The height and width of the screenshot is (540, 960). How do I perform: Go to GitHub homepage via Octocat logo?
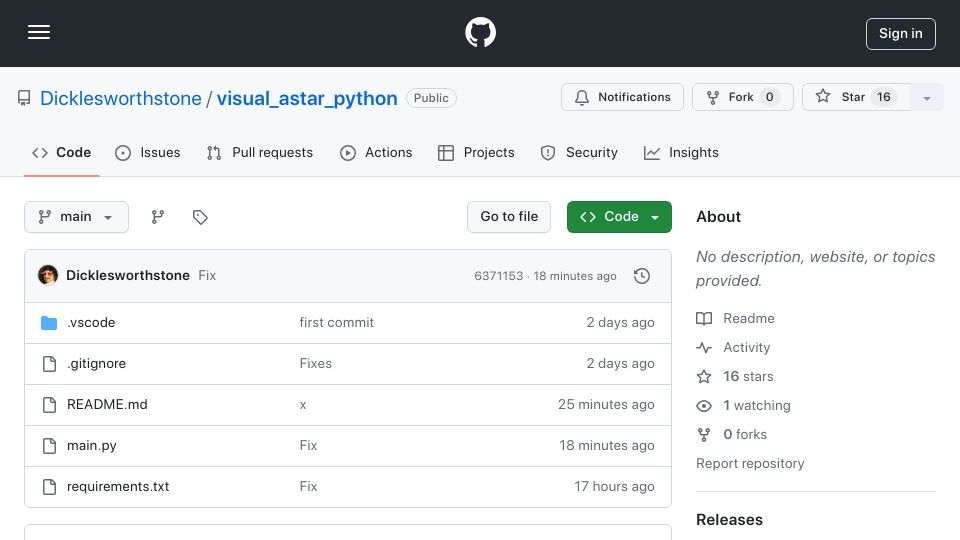tap(480, 32)
